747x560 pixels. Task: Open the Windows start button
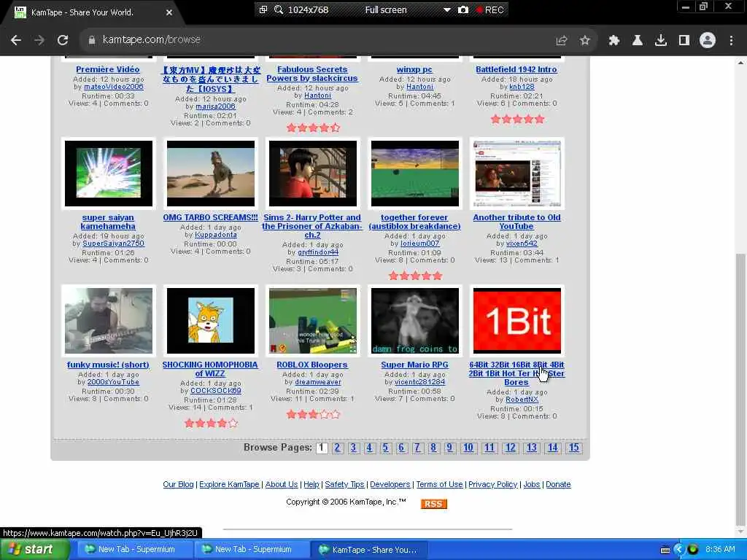point(34,550)
